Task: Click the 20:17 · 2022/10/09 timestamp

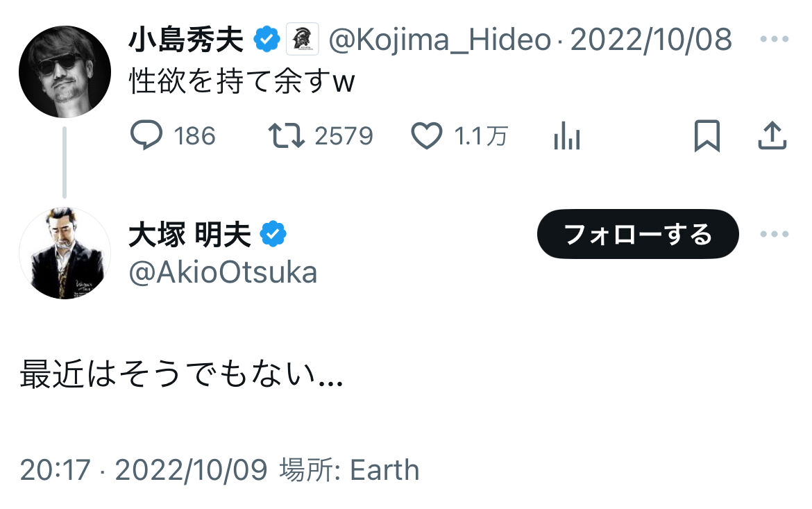Action: click(x=143, y=470)
